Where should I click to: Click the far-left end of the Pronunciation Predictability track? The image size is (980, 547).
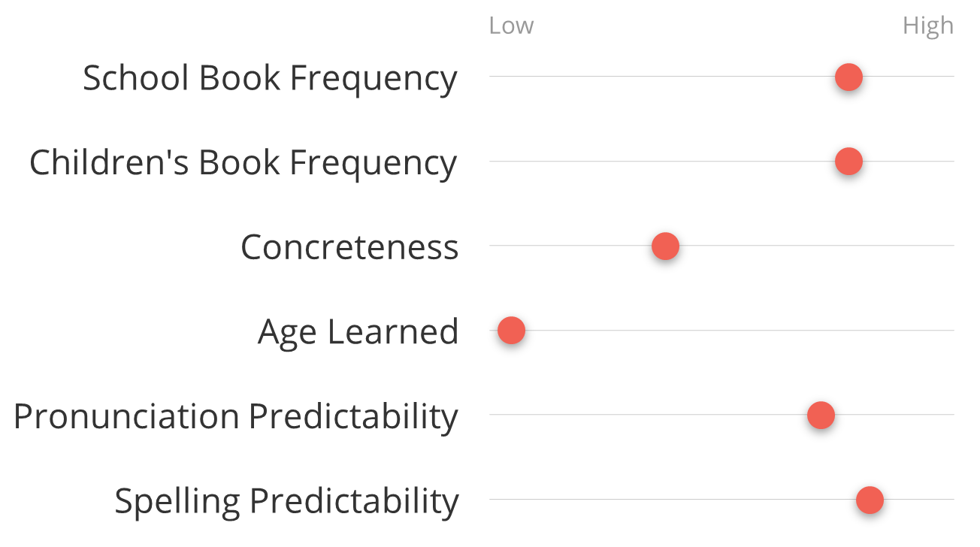click(492, 415)
